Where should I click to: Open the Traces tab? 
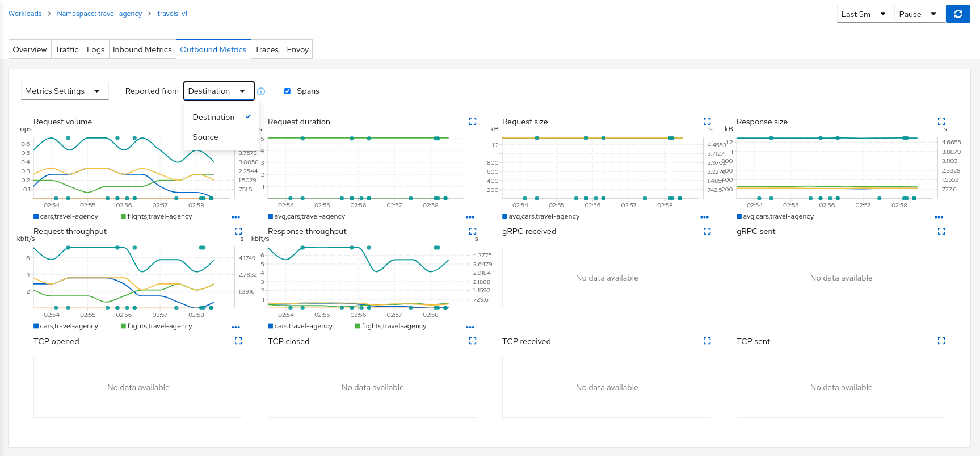(x=266, y=49)
